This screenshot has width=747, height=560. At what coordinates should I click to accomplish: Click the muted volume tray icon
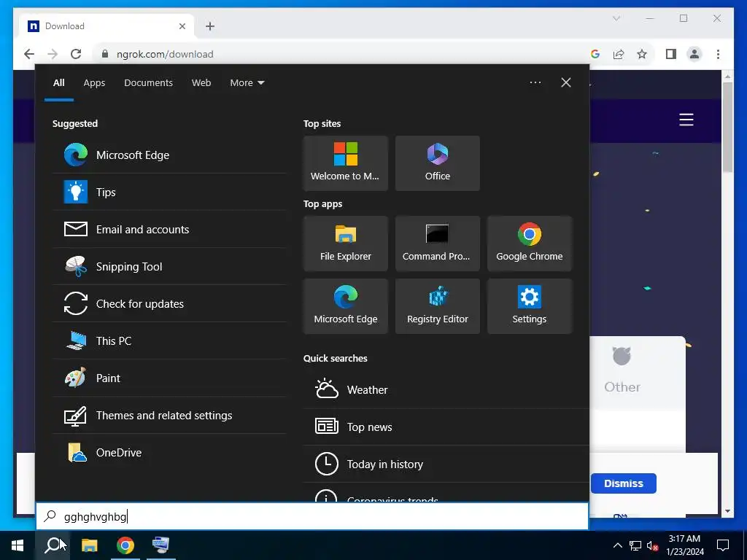(x=652, y=545)
